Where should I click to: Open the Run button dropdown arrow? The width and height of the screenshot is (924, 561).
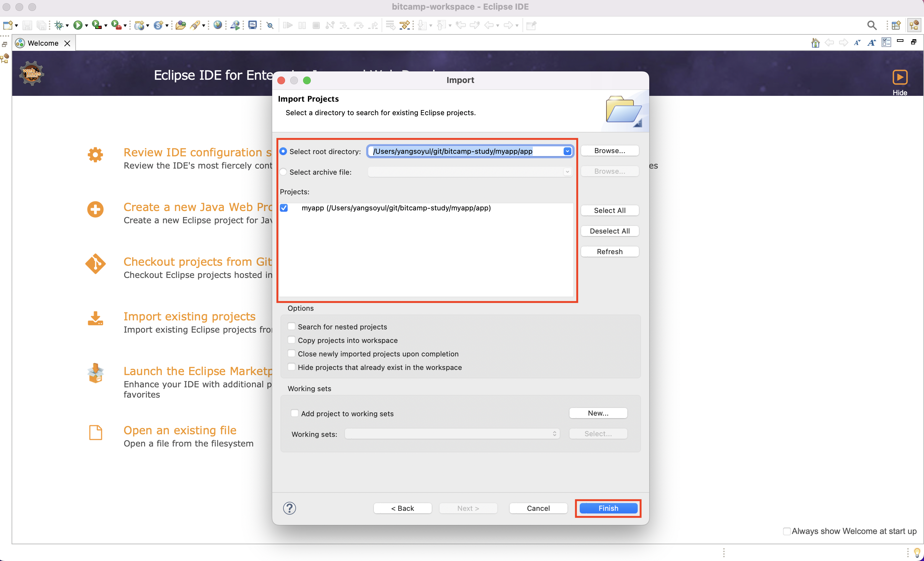coord(87,26)
